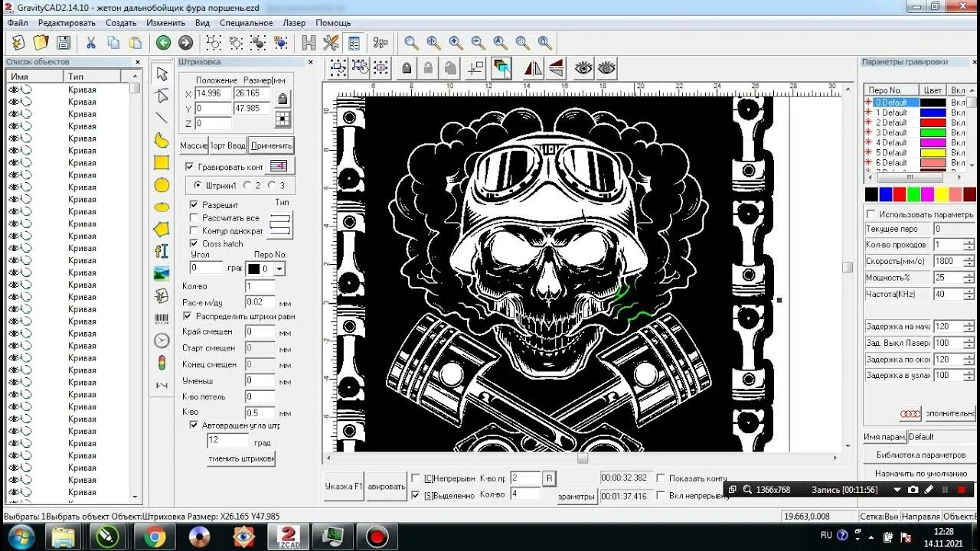
Task: Open the Создать menu
Action: coord(121,23)
